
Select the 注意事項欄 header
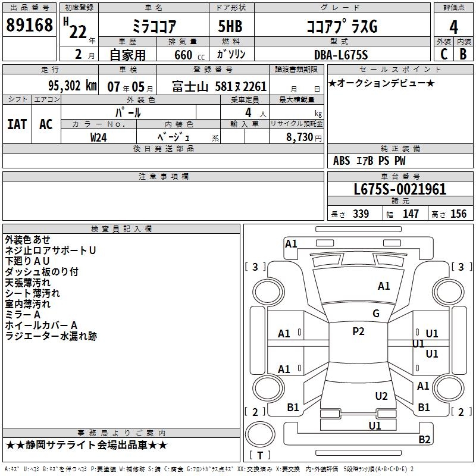[x=163, y=176]
